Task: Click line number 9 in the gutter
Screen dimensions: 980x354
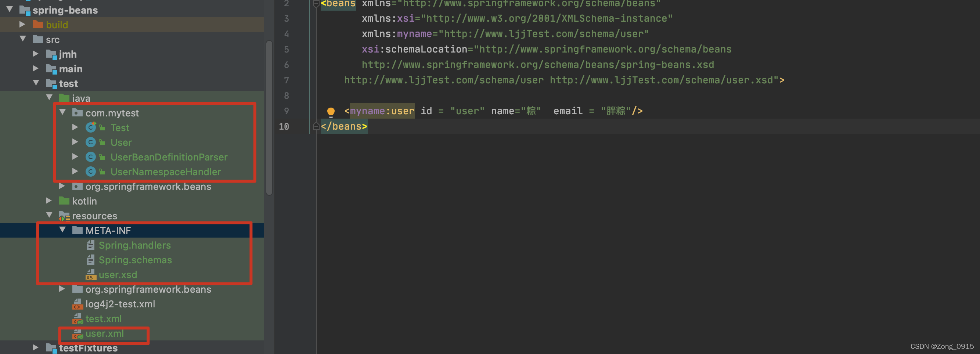Action: point(286,111)
